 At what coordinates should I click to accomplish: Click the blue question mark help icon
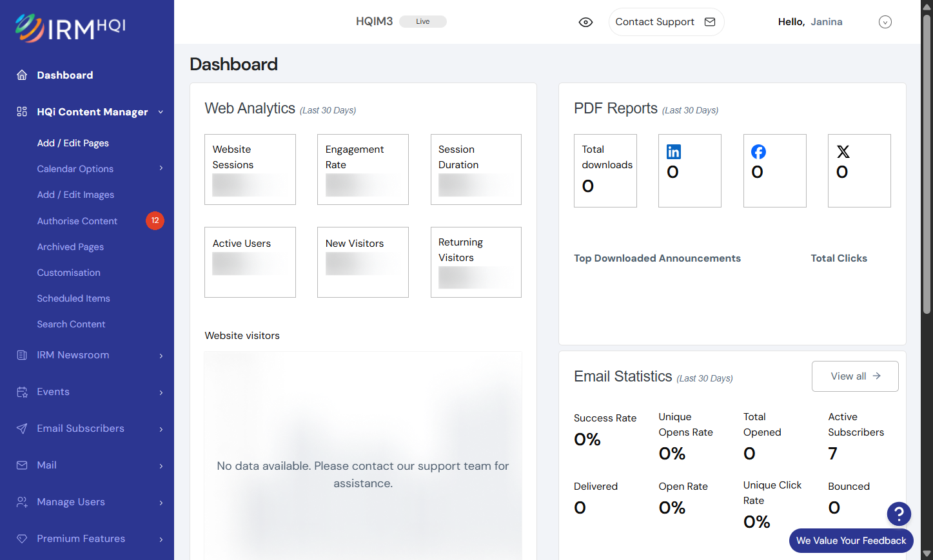[x=899, y=514]
